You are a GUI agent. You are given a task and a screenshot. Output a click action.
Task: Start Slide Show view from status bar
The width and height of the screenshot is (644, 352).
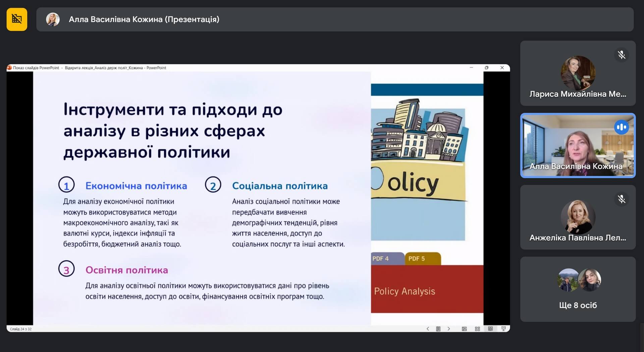pyautogui.click(x=503, y=329)
